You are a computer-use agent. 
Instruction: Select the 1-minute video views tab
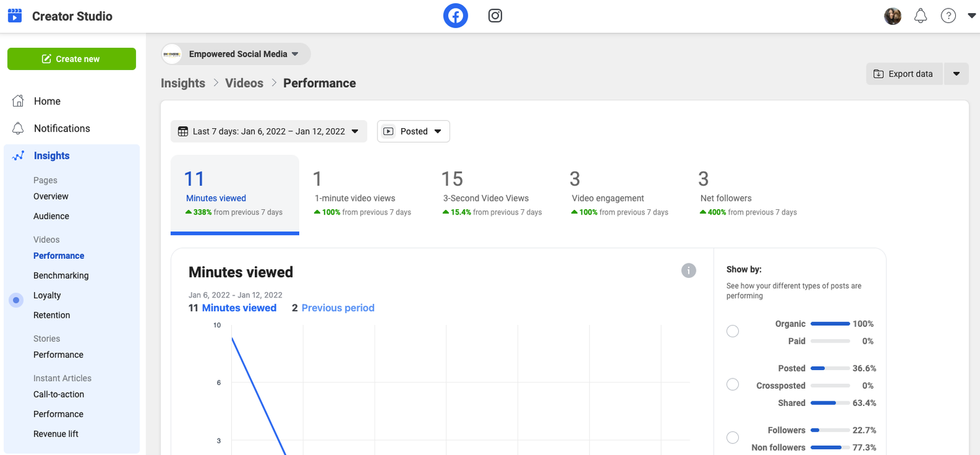click(x=363, y=194)
